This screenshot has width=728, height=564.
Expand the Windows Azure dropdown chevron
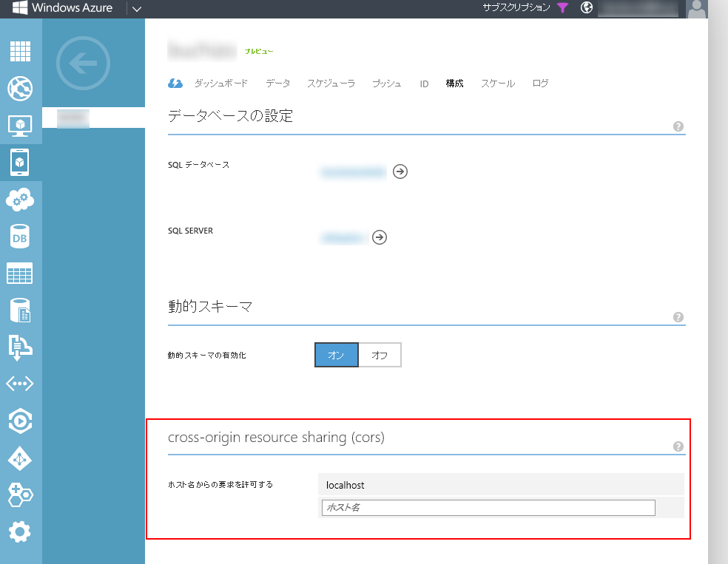pyautogui.click(x=136, y=8)
